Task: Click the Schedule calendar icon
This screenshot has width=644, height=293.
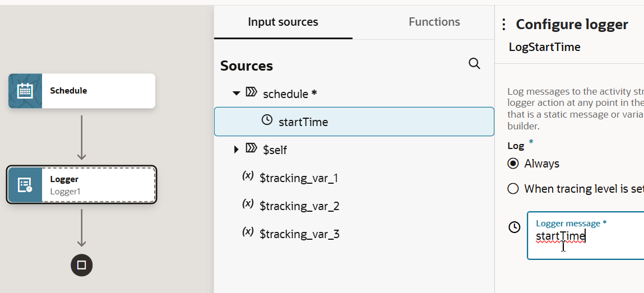Action: pyautogui.click(x=25, y=91)
